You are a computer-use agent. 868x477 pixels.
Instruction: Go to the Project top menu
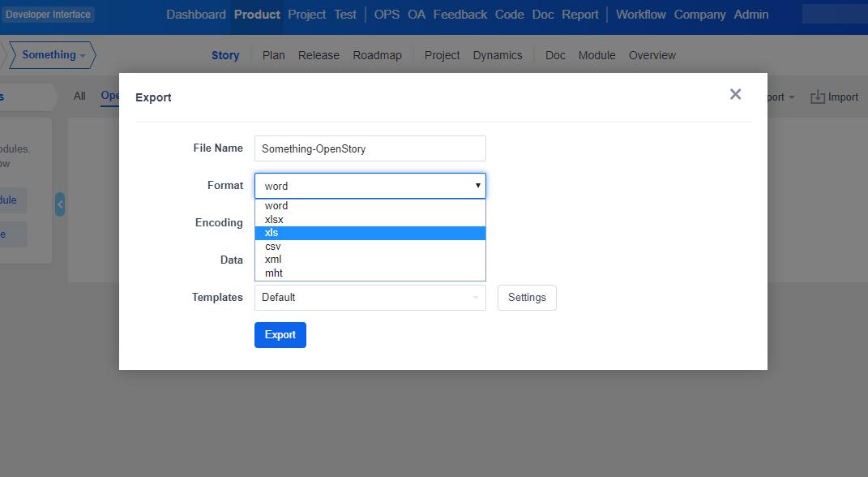[307, 15]
